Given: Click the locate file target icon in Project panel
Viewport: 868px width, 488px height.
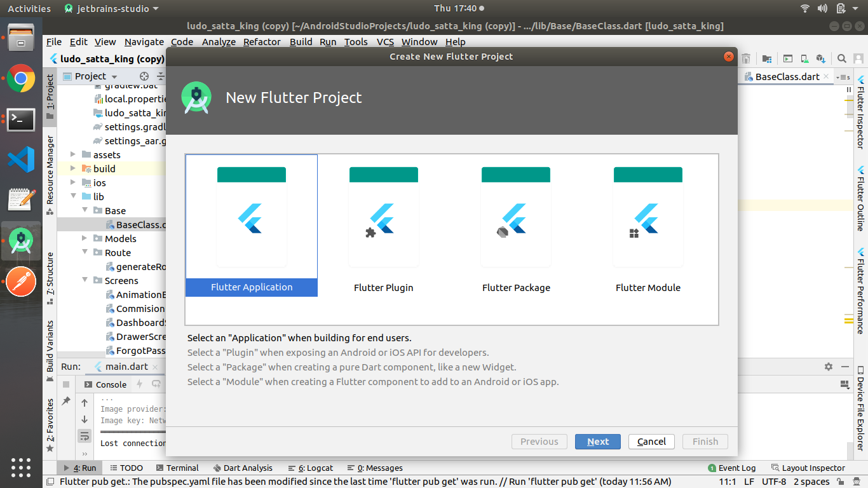Looking at the screenshot, I should coord(144,76).
